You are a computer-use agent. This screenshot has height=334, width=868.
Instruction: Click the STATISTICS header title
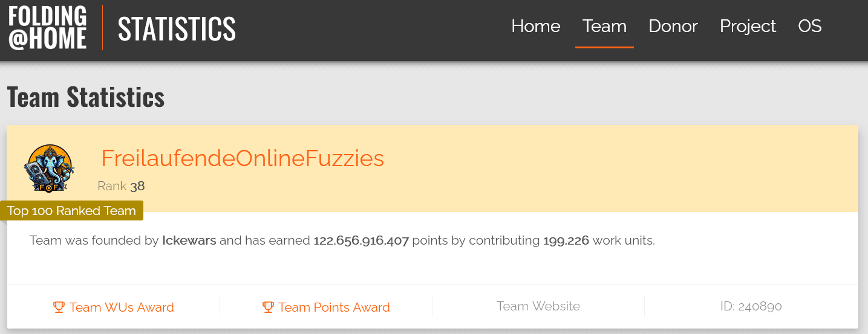coord(177,28)
